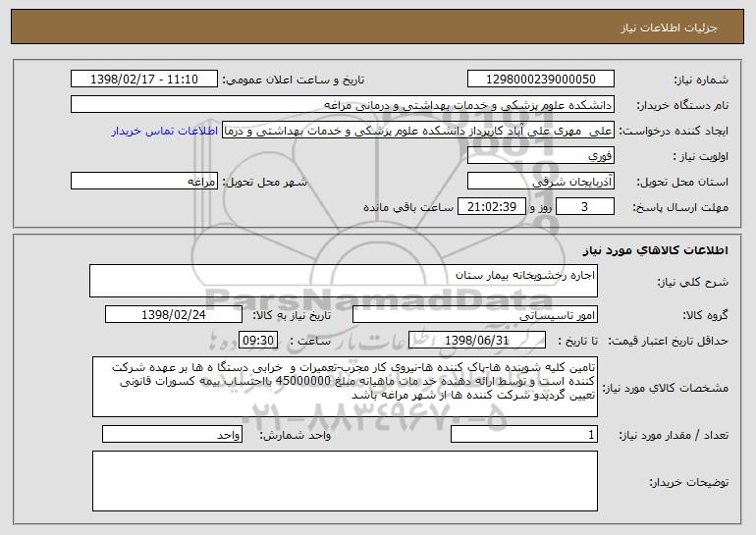
Task: Click the حداقل تاریخ اعتبار قیمت label
Action: 668,342
